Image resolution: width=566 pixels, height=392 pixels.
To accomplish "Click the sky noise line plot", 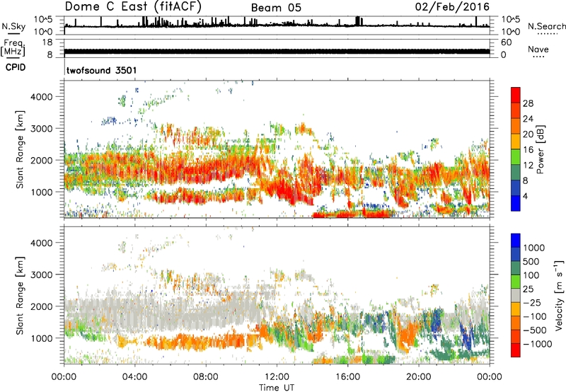I will point(277,23).
